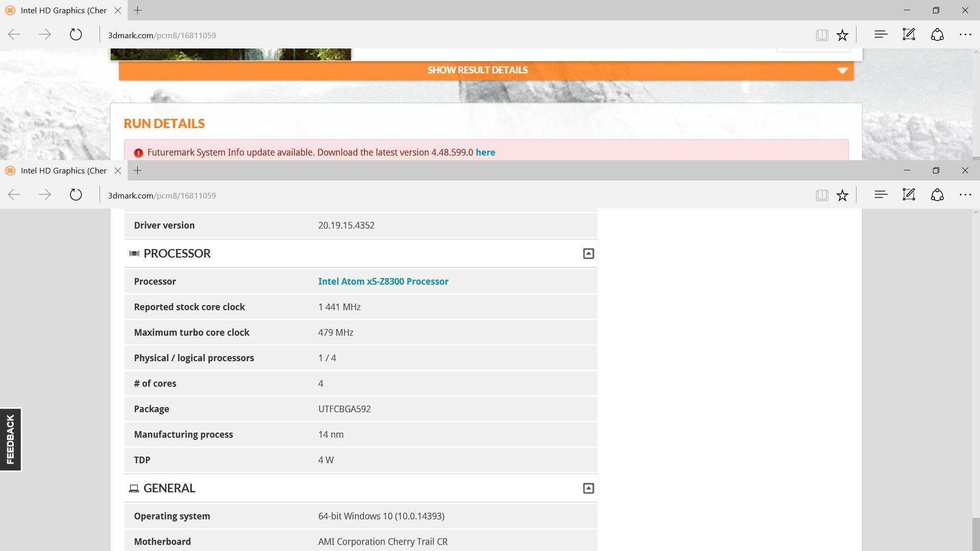The height and width of the screenshot is (551, 980).
Task: Open Intel Atom x5-Z8300 Processor link
Action: tap(383, 282)
